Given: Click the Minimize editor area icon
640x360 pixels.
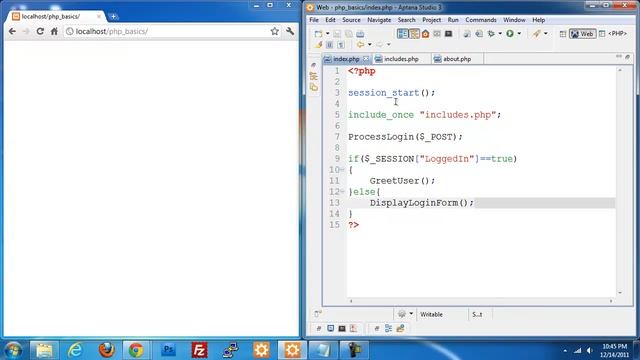Looking at the screenshot, I should (x=619, y=57).
